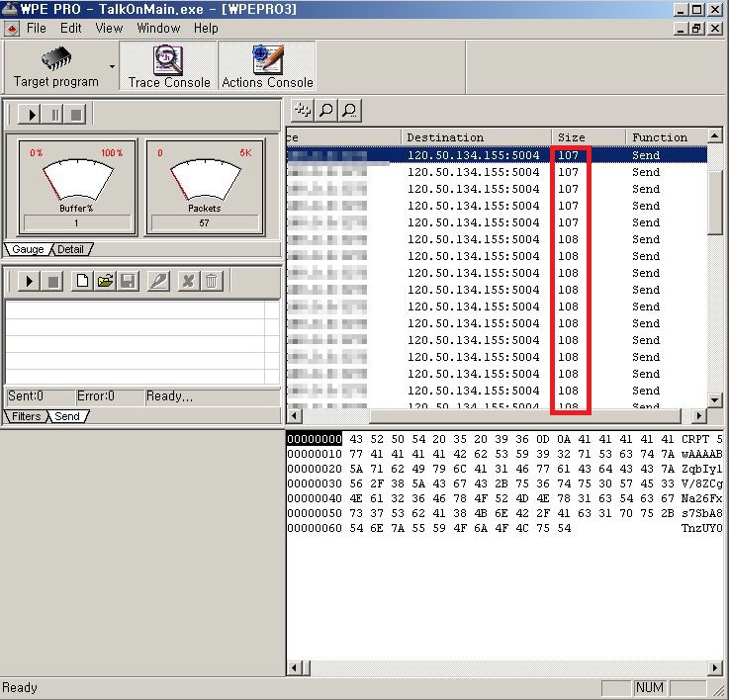Open the Edit menu
Screen dimensions: 729x700
pos(70,29)
